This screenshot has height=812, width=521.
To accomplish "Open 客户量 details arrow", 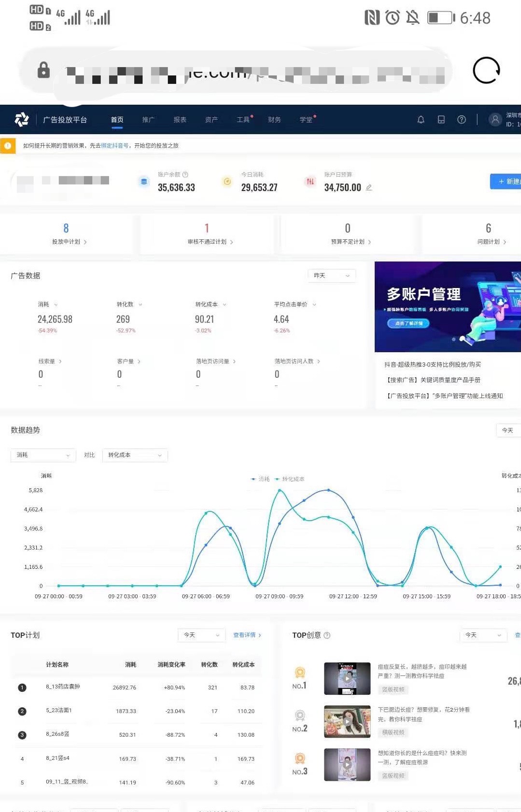I will pos(139,361).
